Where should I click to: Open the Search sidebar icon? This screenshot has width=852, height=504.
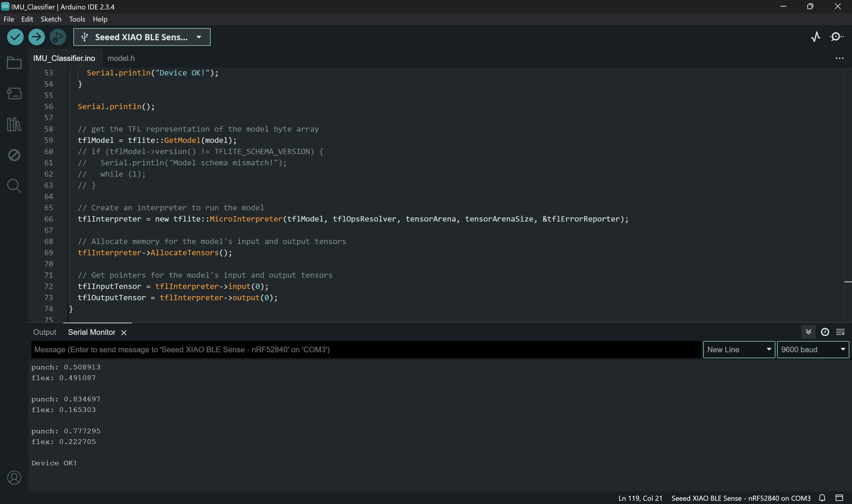coord(14,186)
